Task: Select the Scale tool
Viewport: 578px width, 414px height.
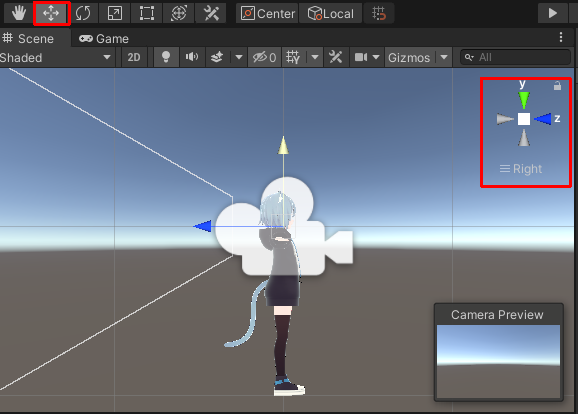Action: pos(115,13)
